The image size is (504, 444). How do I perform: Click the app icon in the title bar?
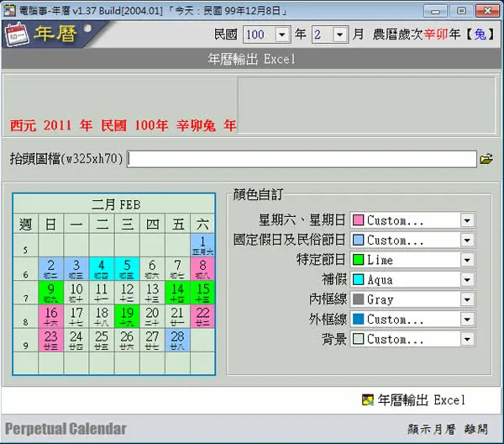point(9,11)
